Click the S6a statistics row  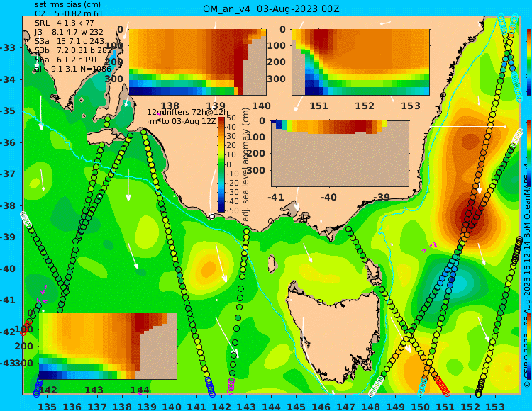point(66,60)
